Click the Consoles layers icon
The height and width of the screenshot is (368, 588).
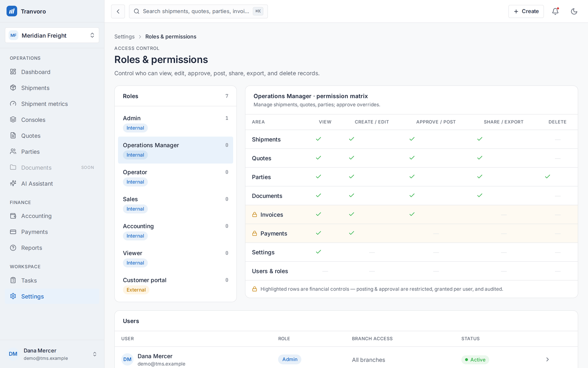[x=13, y=120]
